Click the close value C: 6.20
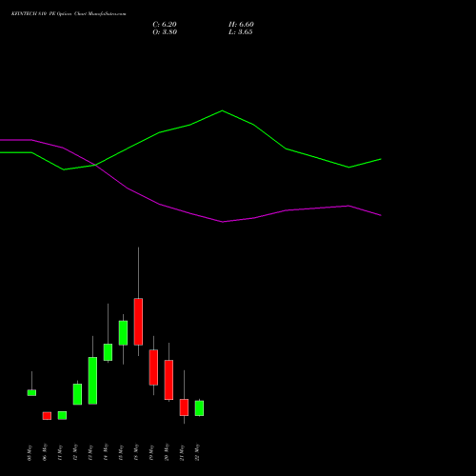 165,25
